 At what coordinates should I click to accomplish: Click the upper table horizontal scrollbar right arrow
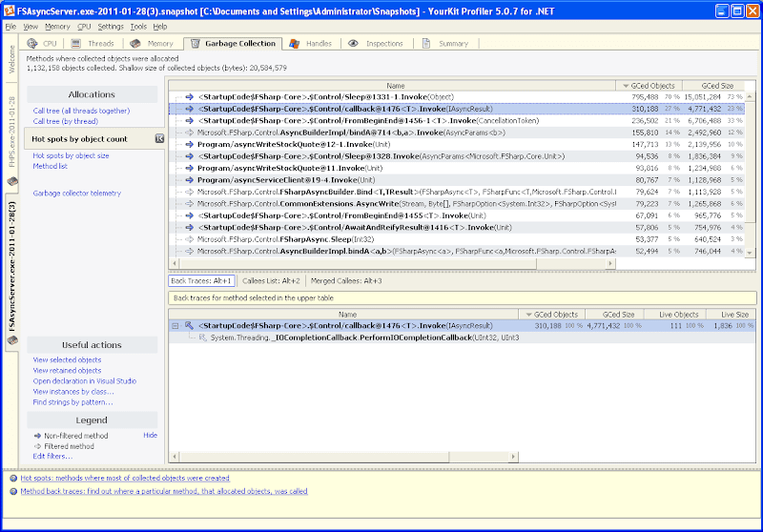610,263
